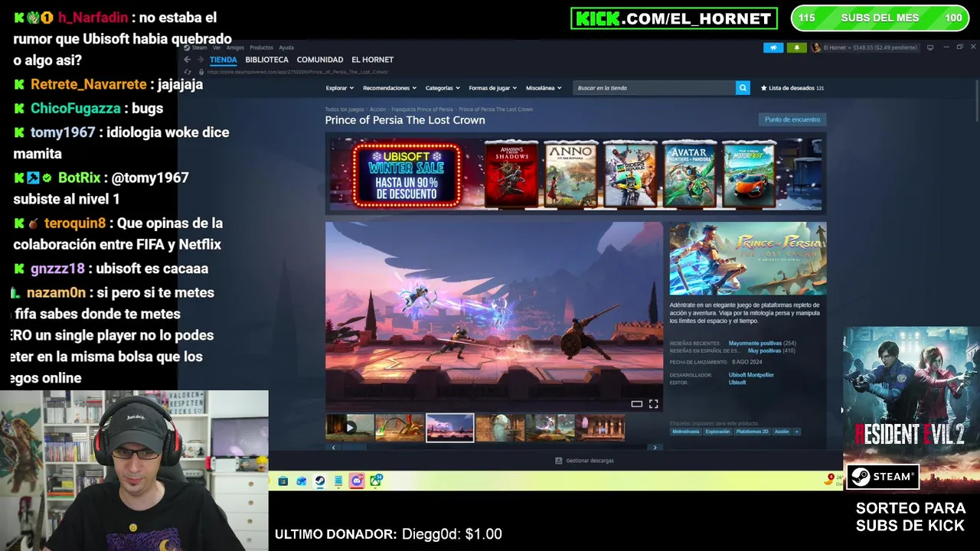Open the Ayuda menu
The height and width of the screenshot is (551, 980).
pos(286,47)
